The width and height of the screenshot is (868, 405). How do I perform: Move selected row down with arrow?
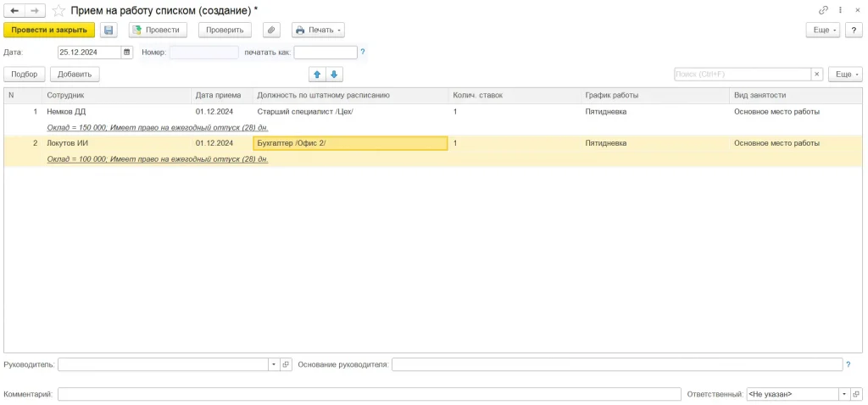(334, 75)
